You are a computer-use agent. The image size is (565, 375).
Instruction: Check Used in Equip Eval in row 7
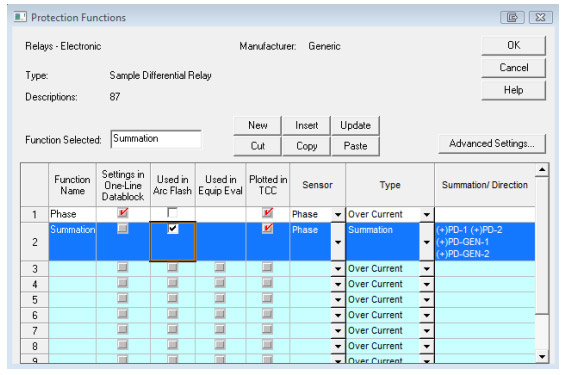tap(220, 329)
